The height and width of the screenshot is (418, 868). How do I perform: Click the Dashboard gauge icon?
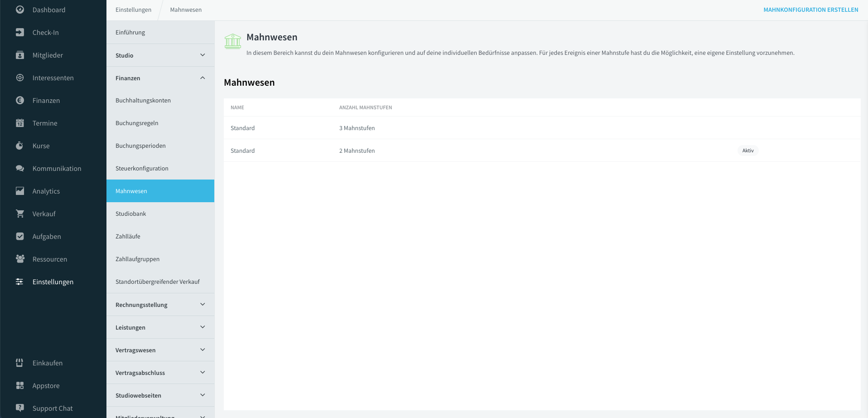click(x=20, y=10)
